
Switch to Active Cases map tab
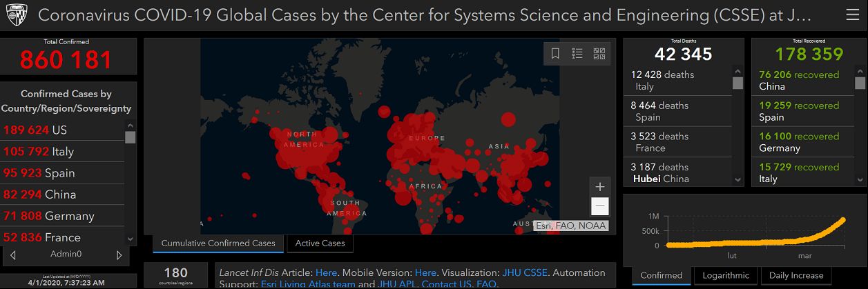pyautogui.click(x=320, y=243)
